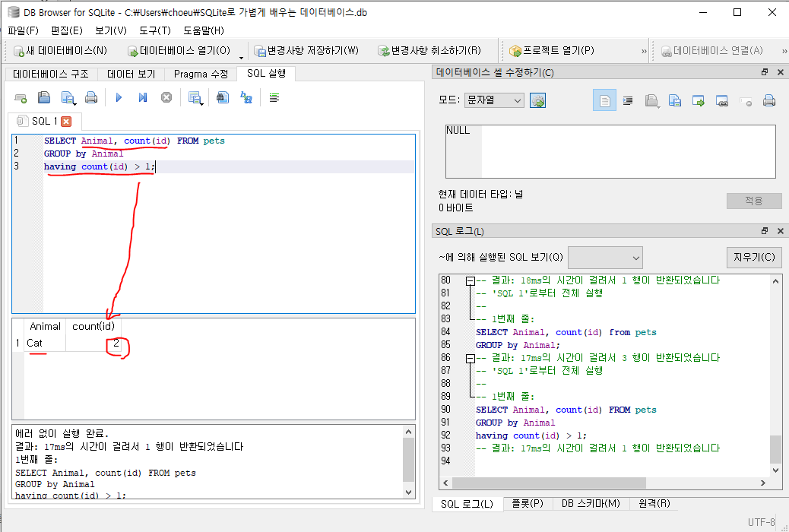
Task: Close the SQL 1 tab
Action: [x=66, y=122]
